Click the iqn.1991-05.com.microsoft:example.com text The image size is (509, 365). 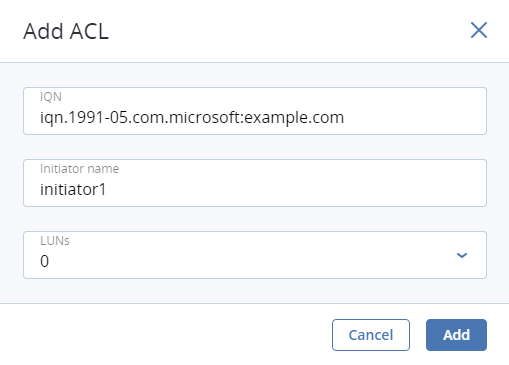click(x=192, y=118)
